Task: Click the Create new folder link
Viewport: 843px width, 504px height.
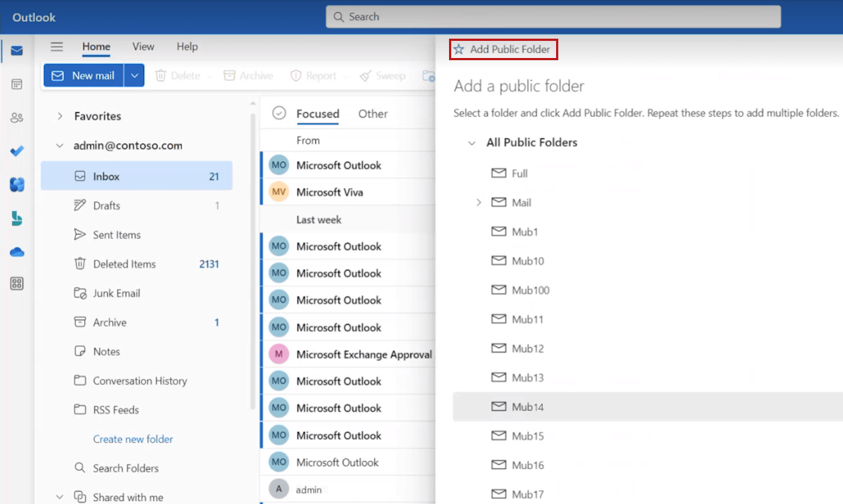Action: 133,439
